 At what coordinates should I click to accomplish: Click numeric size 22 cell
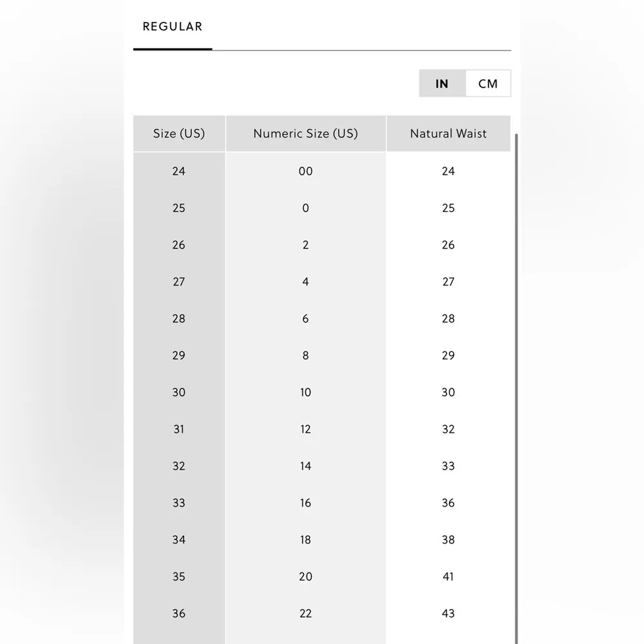click(x=305, y=613)
